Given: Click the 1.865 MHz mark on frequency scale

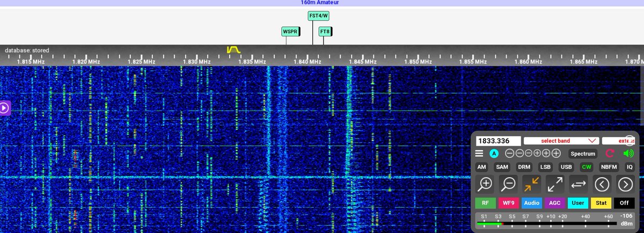Looking at the screenshot, I should tap(583, 62).
